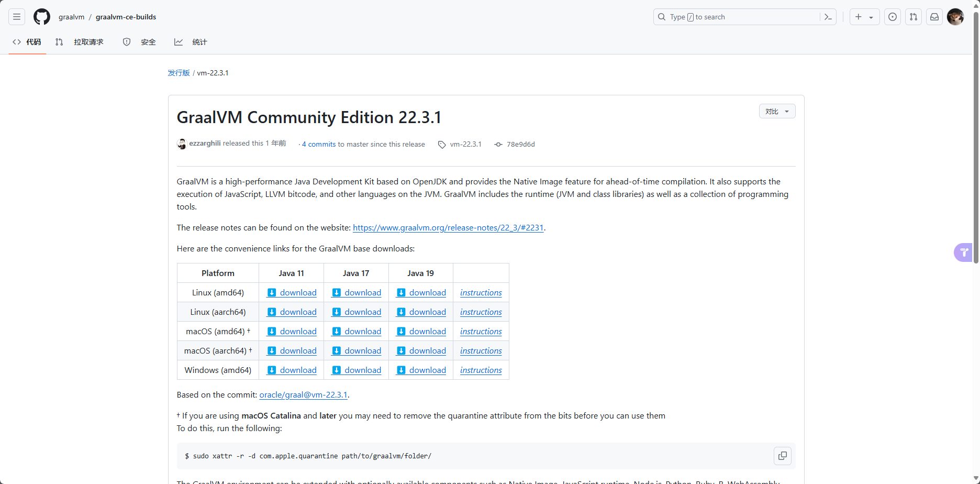Open macOS (amd64) instructions link
Viewport: 980px width, 484px height.
click(481, 332)
